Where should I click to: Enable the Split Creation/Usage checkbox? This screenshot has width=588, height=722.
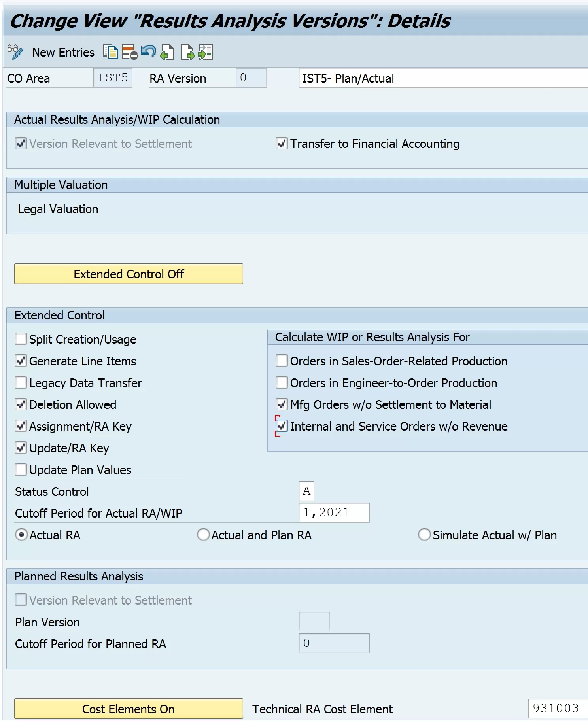tap(21, 339)
